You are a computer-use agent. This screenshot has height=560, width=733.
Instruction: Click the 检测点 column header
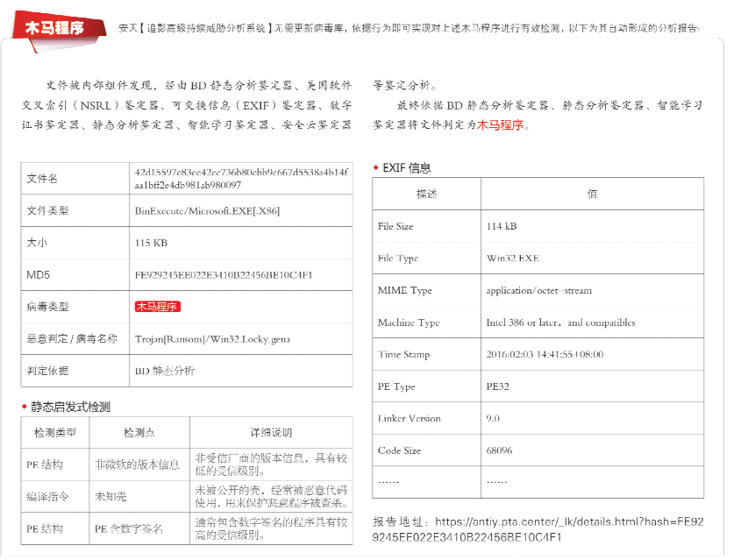tap(139, 433)
